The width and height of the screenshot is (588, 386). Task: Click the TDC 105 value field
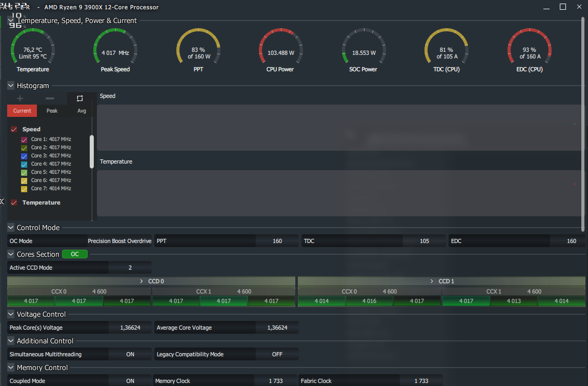(x=424, y=241)
